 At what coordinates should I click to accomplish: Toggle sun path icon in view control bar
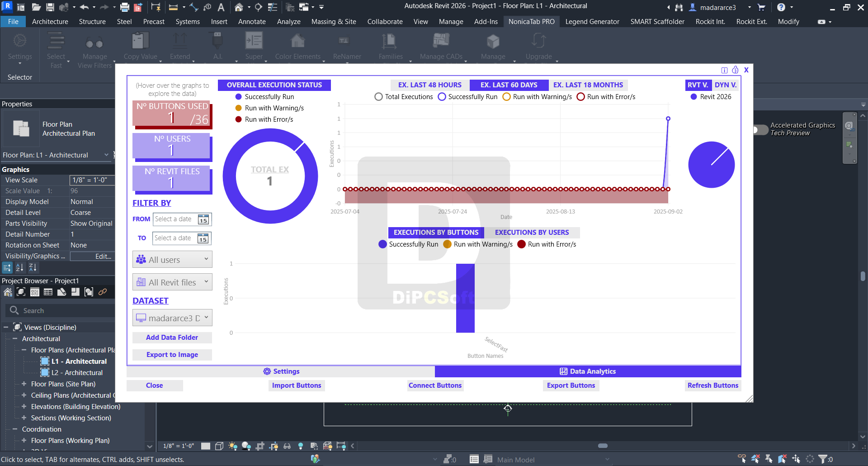(x=233, y=446)
